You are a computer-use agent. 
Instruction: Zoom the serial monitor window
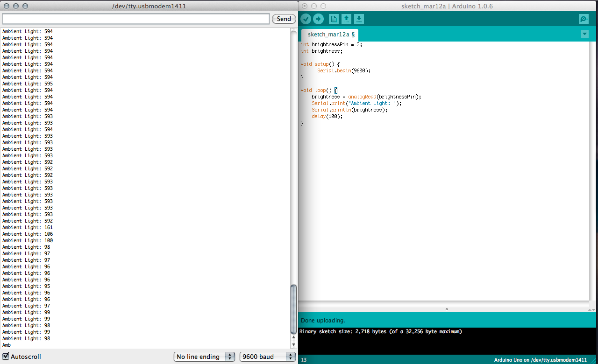pyautogui.click(x=25, y=6)
